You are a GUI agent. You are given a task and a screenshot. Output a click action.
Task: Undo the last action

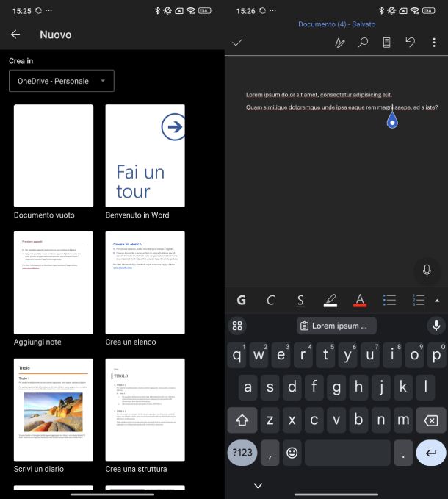tap(410, 43)
